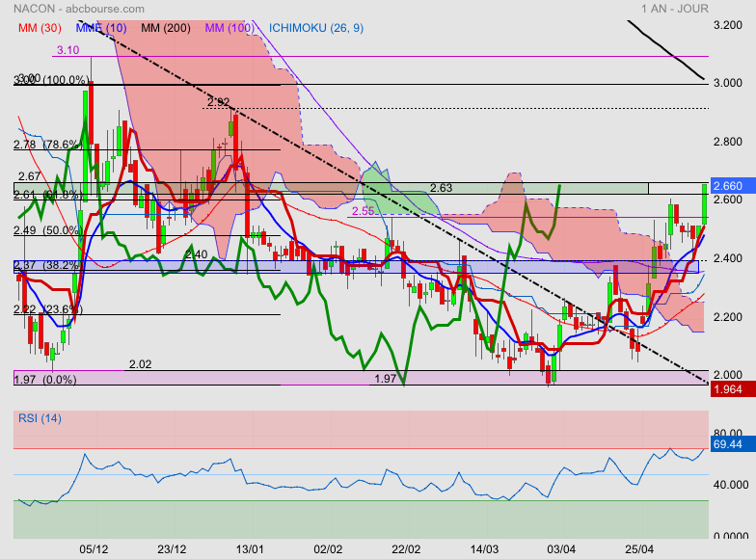Click the 2.49 (50.0%) Fibonacci label
The width and height of the screenshot is (756, 559).
coord(46,230)
